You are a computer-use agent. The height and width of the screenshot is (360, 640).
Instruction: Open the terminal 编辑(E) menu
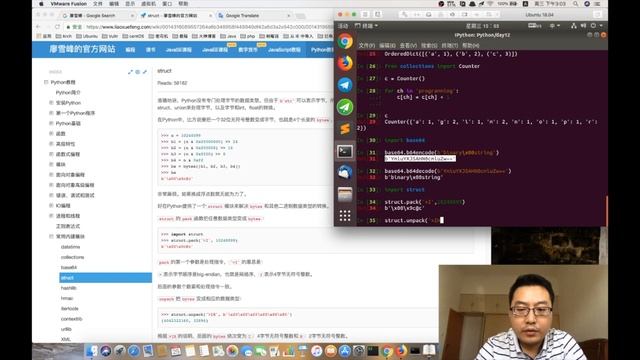[387, 45]
